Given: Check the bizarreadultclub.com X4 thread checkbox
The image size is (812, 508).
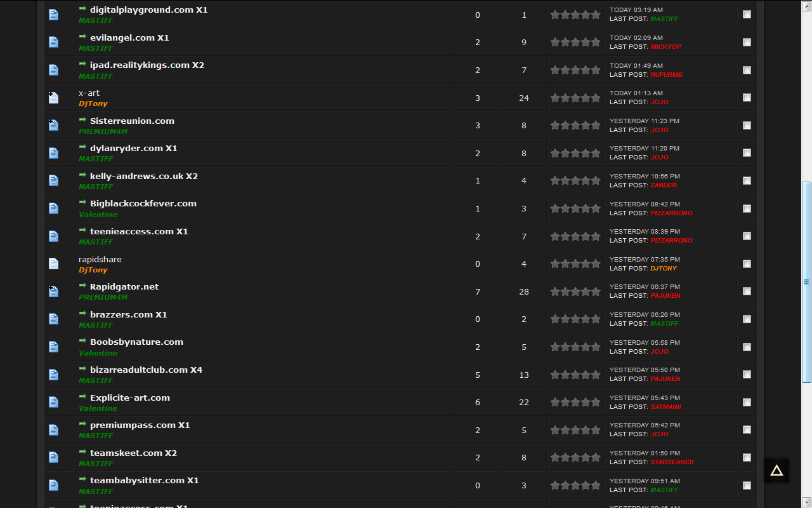Looking at the screenshot, I should (x=747, y=374).
